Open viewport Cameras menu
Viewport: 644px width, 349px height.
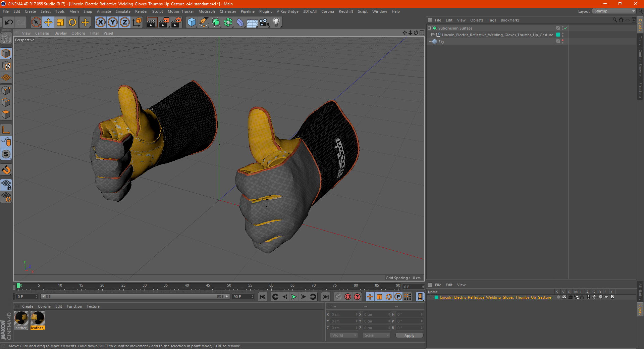[42, 33]
